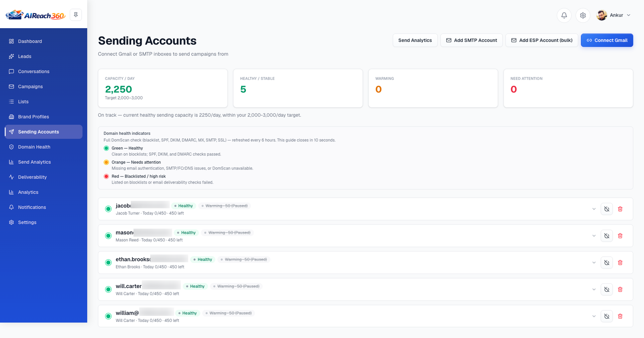
Task: Delete the mason account trash icon
Action: click(620, 236)
